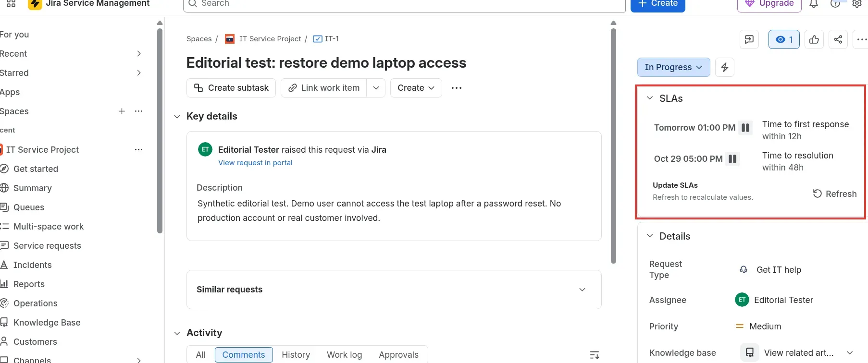868x363 pixels.
Task: Toggle watching this work item
Action: tap(784, 39)
